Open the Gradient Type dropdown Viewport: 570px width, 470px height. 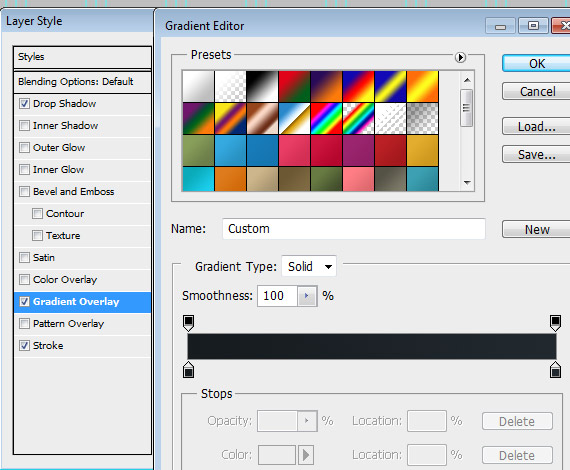tap(309, 266)
